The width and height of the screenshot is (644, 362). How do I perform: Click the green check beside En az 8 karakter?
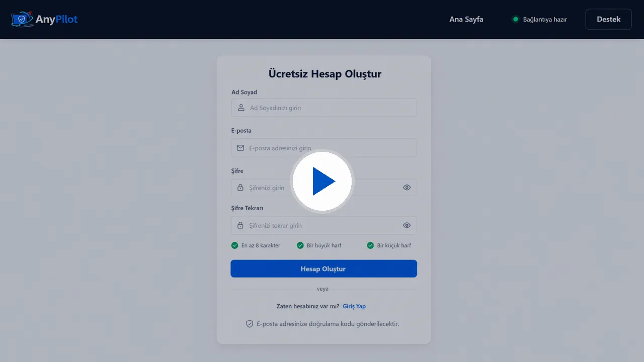coord(234,245)
